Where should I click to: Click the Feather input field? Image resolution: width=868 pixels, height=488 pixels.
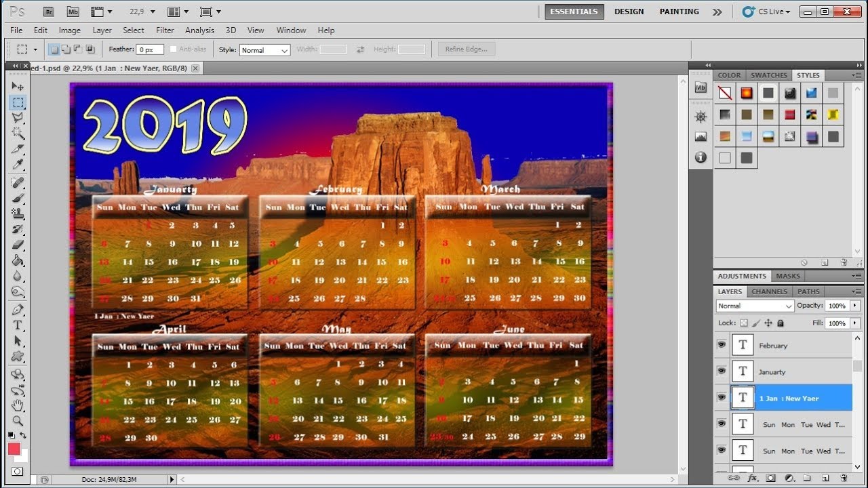pos(150,49)
